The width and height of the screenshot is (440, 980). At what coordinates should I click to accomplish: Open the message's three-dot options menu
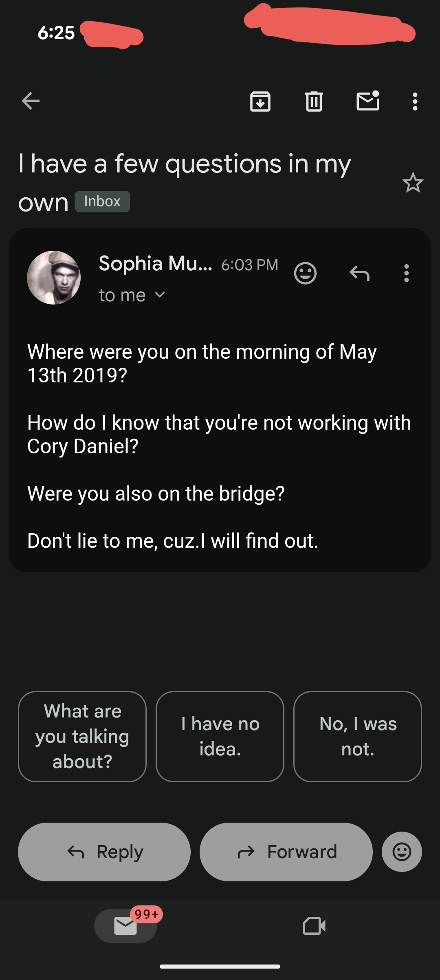[406, 273]
